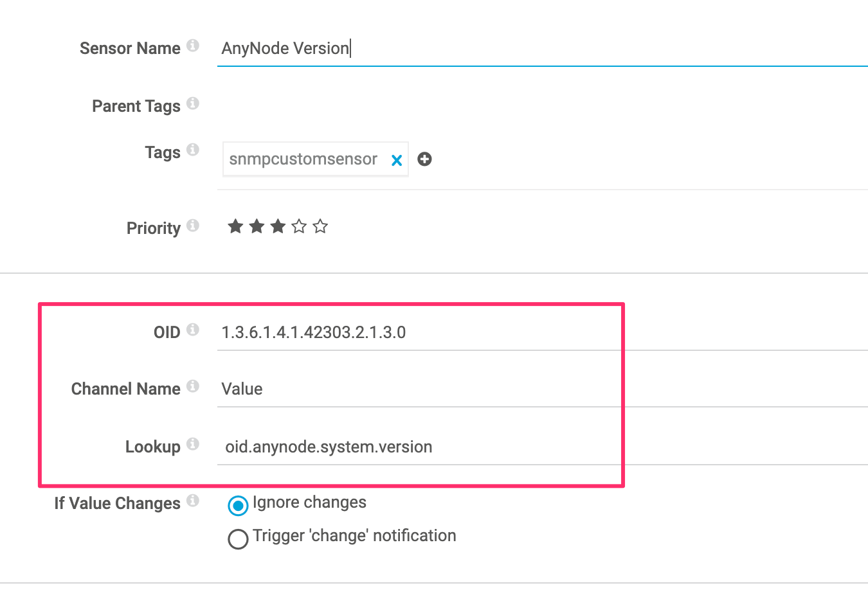
Task: Select the Ignore changes radio option
Action: click(x=238, y=506)
